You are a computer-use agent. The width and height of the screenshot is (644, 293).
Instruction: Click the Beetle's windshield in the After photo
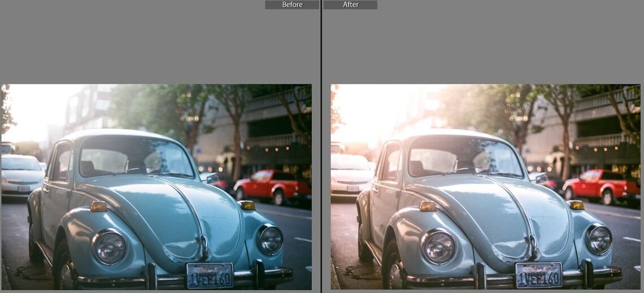click(x=463, y=157)
